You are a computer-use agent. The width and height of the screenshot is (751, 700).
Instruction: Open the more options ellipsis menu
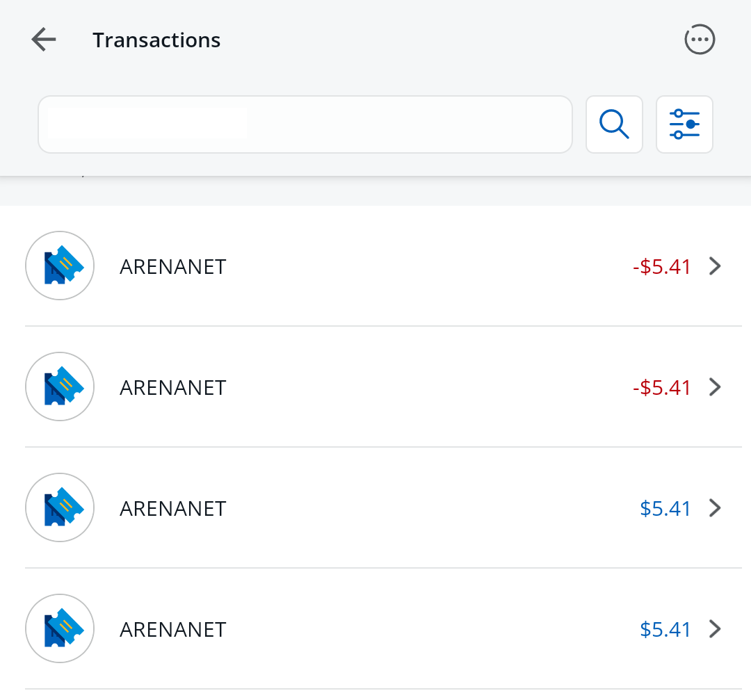coord(700,40)
